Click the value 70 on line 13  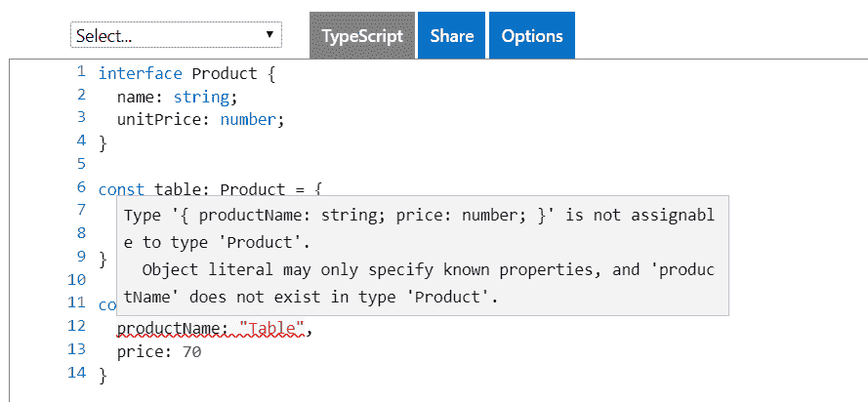point(191,351)
